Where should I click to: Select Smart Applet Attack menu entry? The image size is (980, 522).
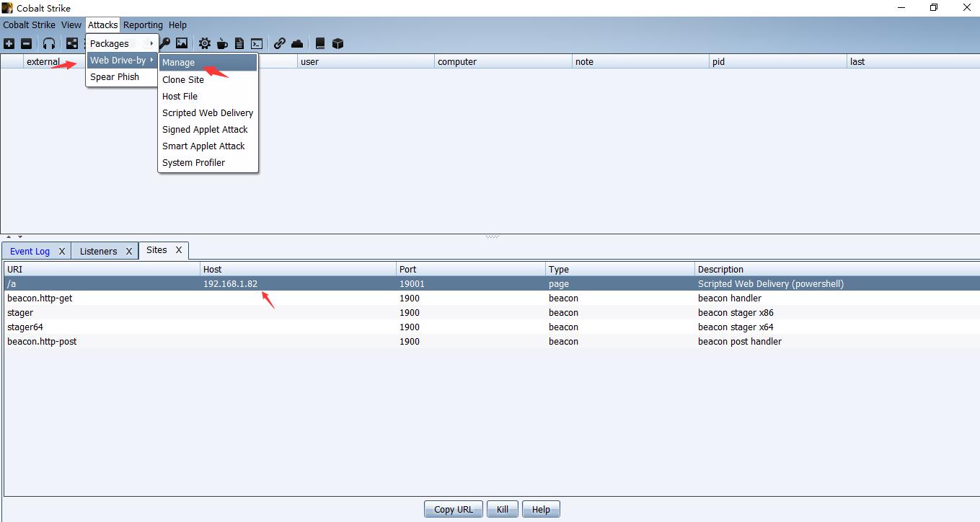tap(208, 146)
